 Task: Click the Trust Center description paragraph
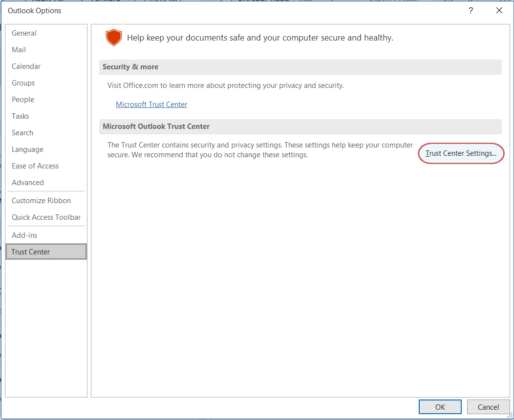click(260, 150)
